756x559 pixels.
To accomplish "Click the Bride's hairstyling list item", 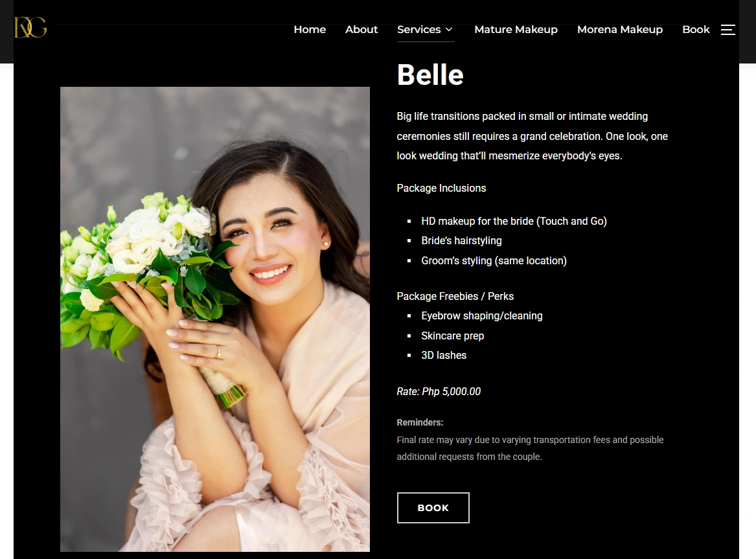I will [461, 240].
